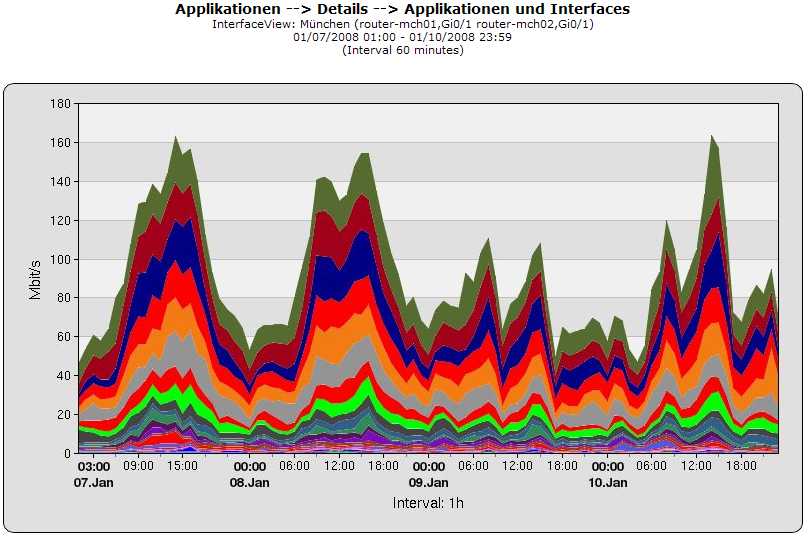Click the 0 y-axis tick label

coord(66,453)
